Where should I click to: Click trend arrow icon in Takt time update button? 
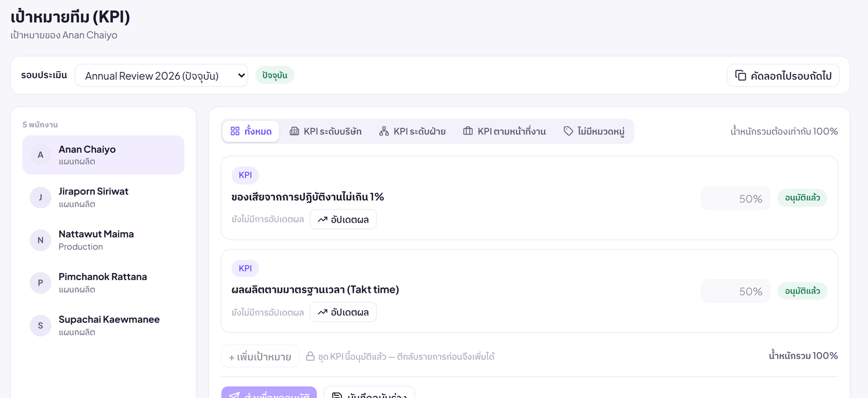322,312
